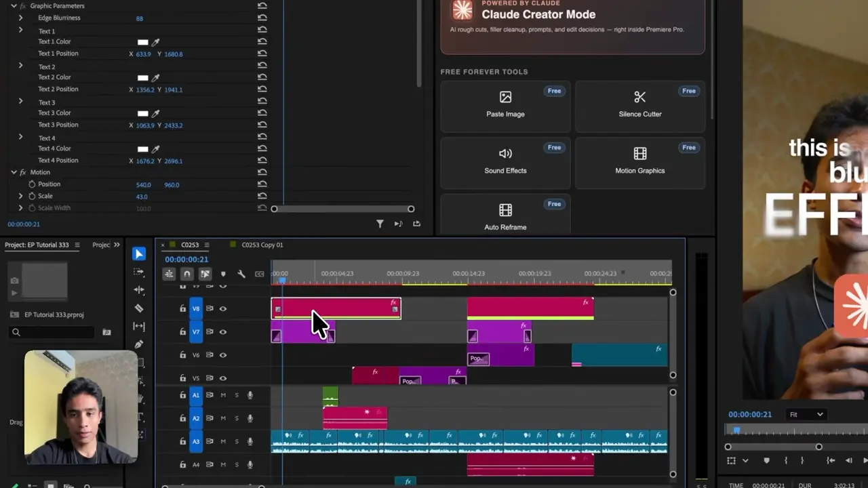Screen dimensions: 868x488
Task: Reset the Text 1 Position parameter
Action: [x=262, y=54]
